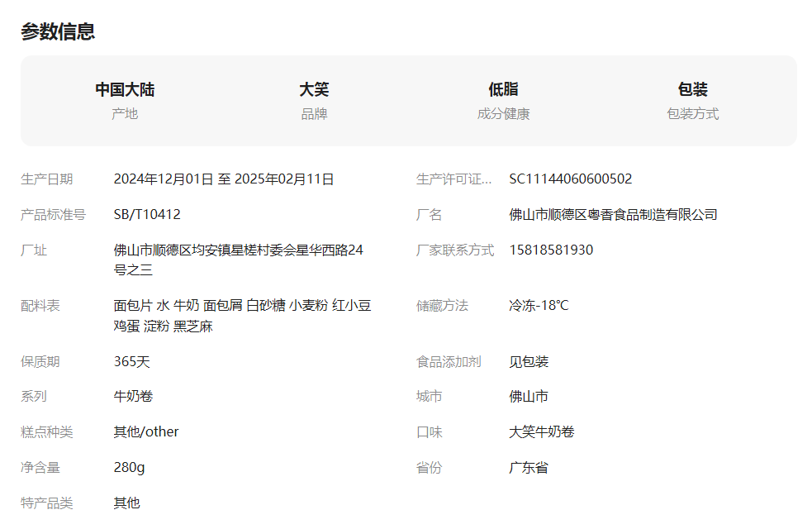This screenshot has width=812, height=529.
Task: Select the flavor value 大笑牛奶卷
Action: [542, 432]
